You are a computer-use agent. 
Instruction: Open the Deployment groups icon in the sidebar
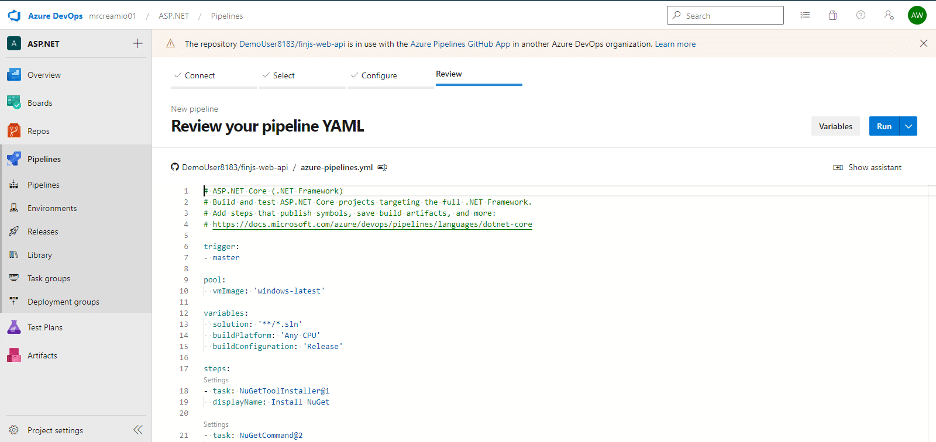click(x=15, y=302)
